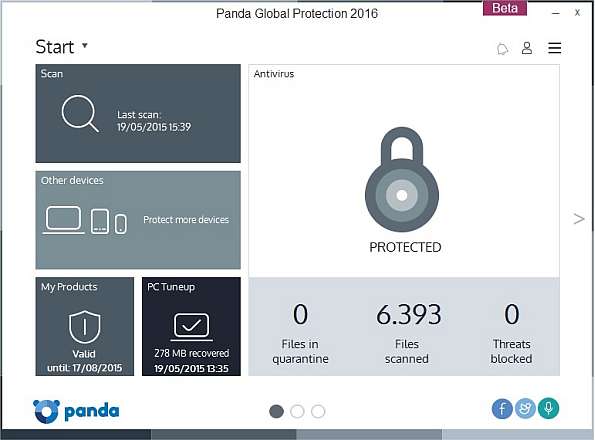Click the Files scanned counter
This screenshot has width=595, height=440.
(x=407, y=333)
